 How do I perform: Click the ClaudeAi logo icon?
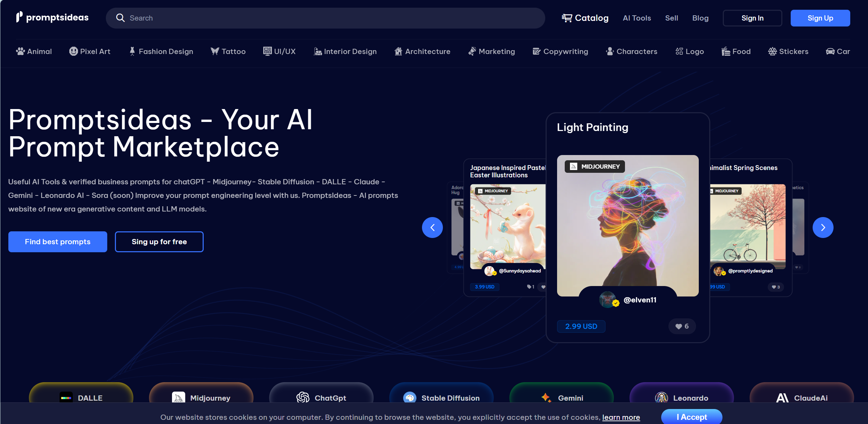click(x=782, y=398)
